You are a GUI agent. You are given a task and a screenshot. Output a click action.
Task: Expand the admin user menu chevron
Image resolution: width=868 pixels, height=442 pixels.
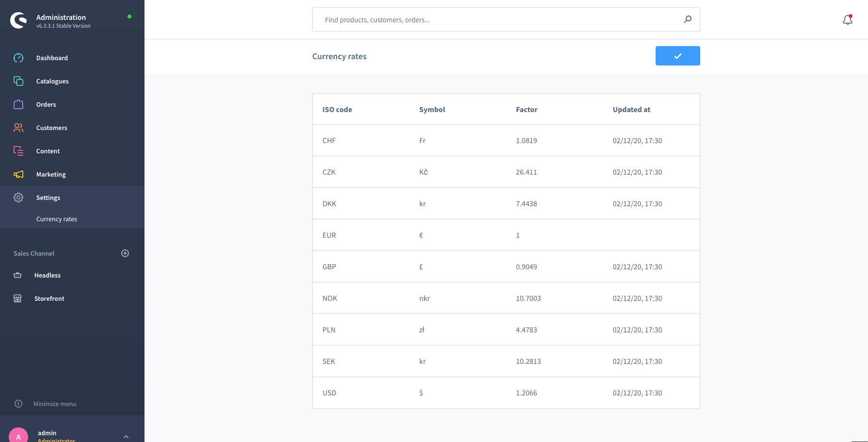click(126, 436)
